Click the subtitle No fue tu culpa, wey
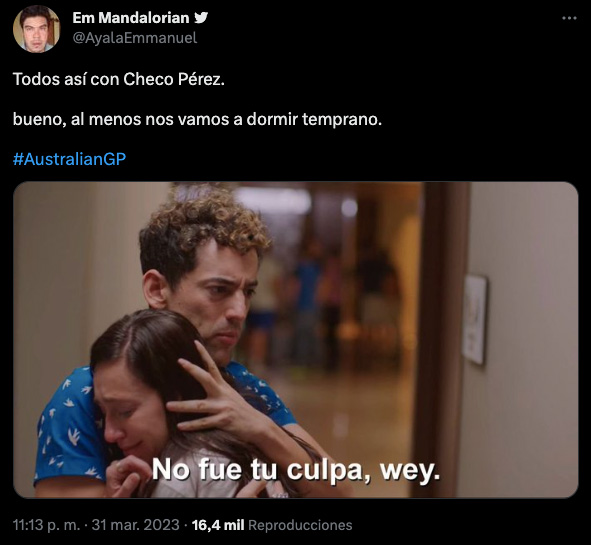Image resolution: width=591 pixels, height=545 pixels. pyautogui.click(x=296, y=470)
